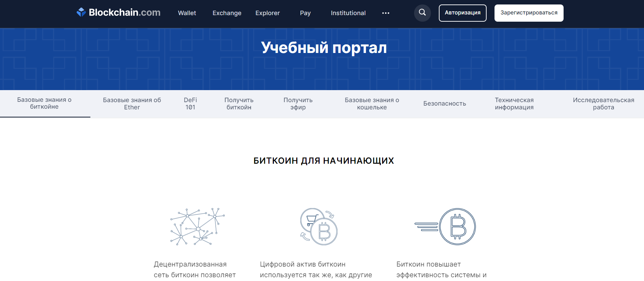This screenshot has height=281, width=644.
Task: Open the Explorer menu item
Action: (x=267, y=13)
